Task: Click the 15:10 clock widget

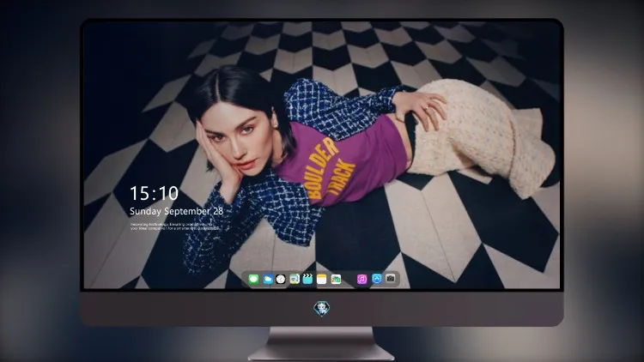Action: pyautogui.click(x=154, y=193)
